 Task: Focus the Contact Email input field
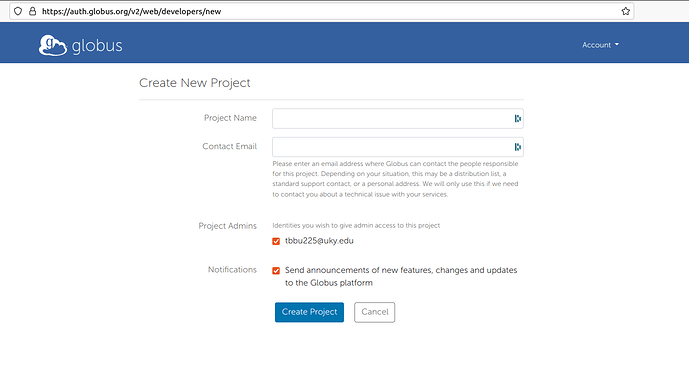398,147
